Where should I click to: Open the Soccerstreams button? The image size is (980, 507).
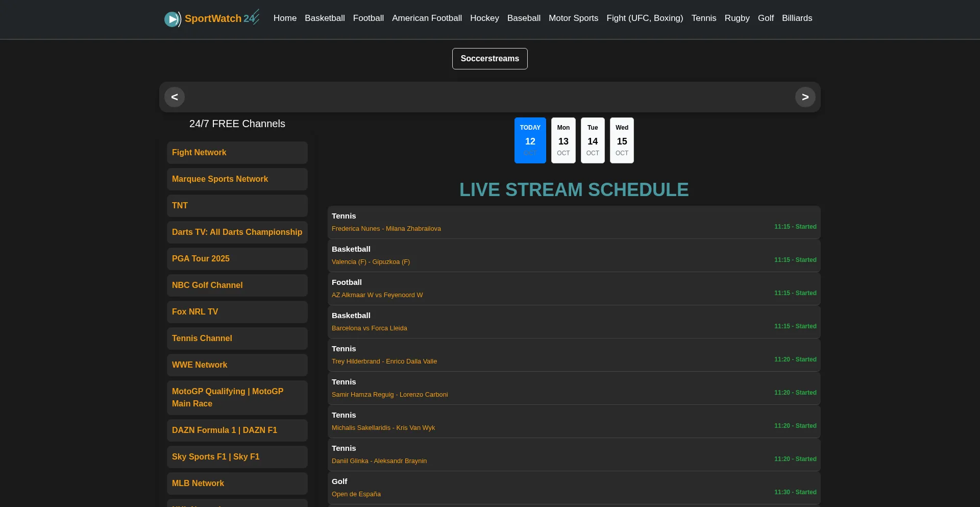coord(489,59)
